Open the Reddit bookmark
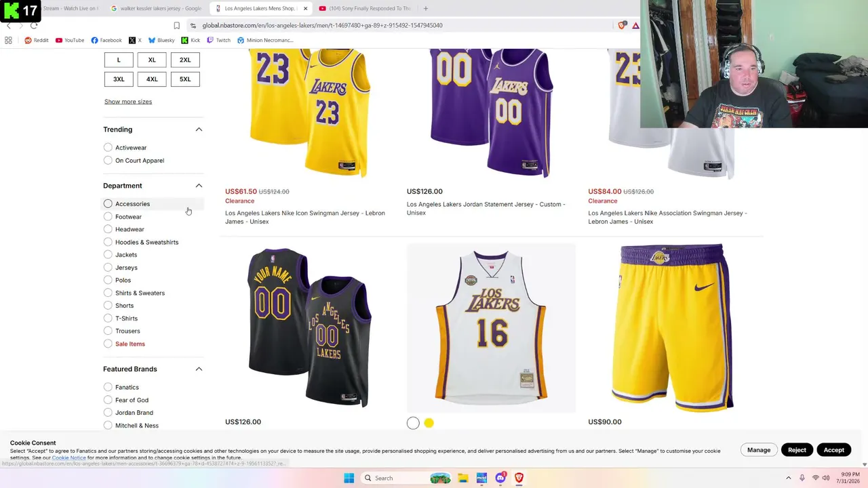This screenshot has width=868, height=488. point(37,40)
